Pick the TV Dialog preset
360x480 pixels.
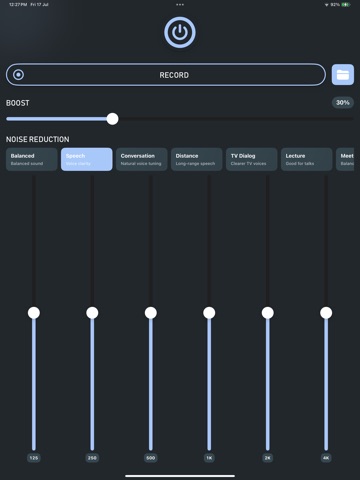[x=252, y=159]
